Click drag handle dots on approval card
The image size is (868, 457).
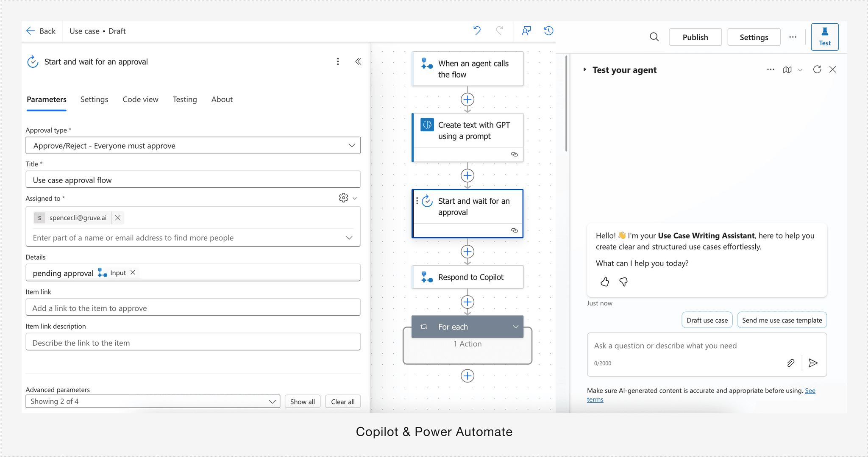tap(417, 201)
